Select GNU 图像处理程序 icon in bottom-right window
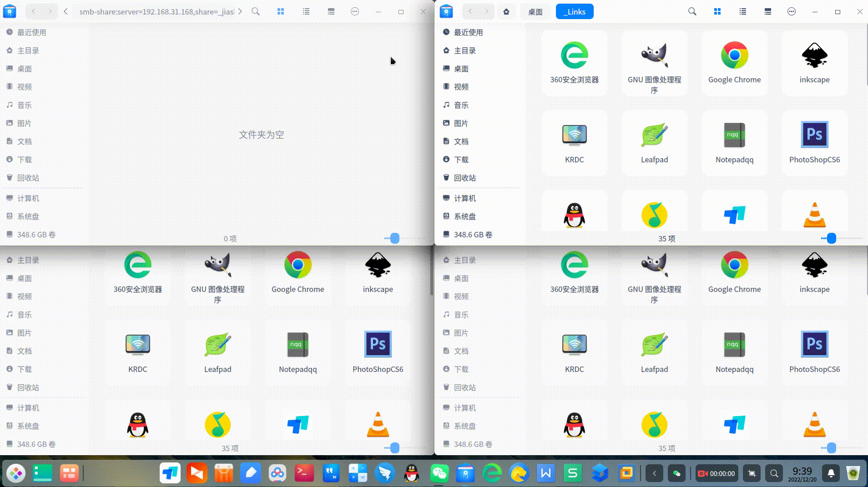The image size is (868, 487). click(654, 264)
